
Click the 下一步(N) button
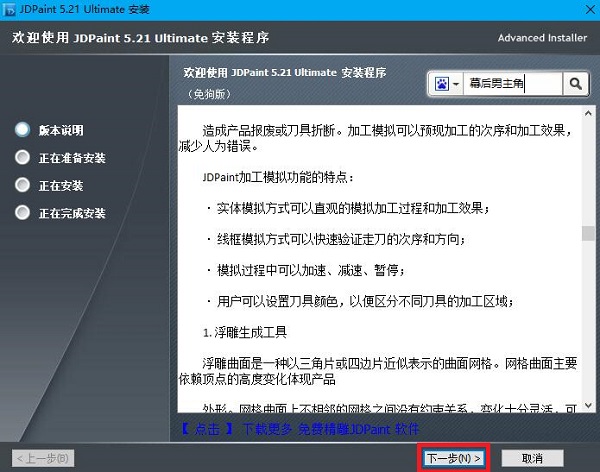(453, 458)
